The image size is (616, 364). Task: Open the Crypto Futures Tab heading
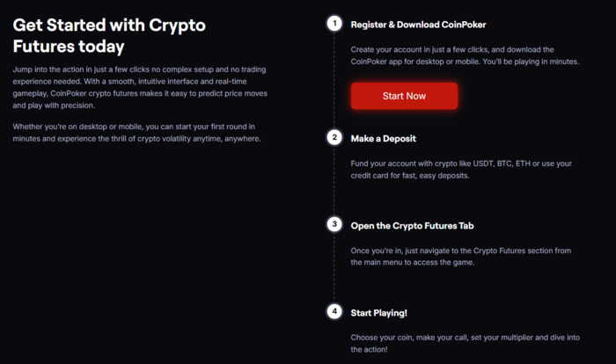[412, 226]
